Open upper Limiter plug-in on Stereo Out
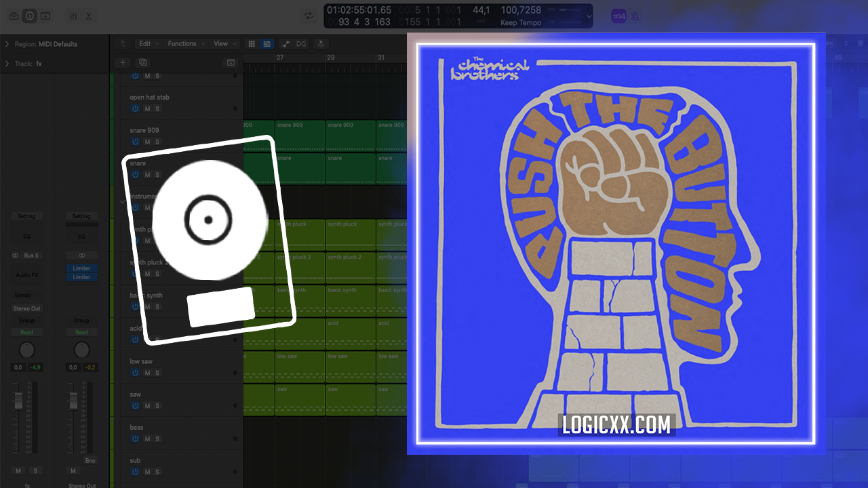868x488 pixels. [81, 268]
